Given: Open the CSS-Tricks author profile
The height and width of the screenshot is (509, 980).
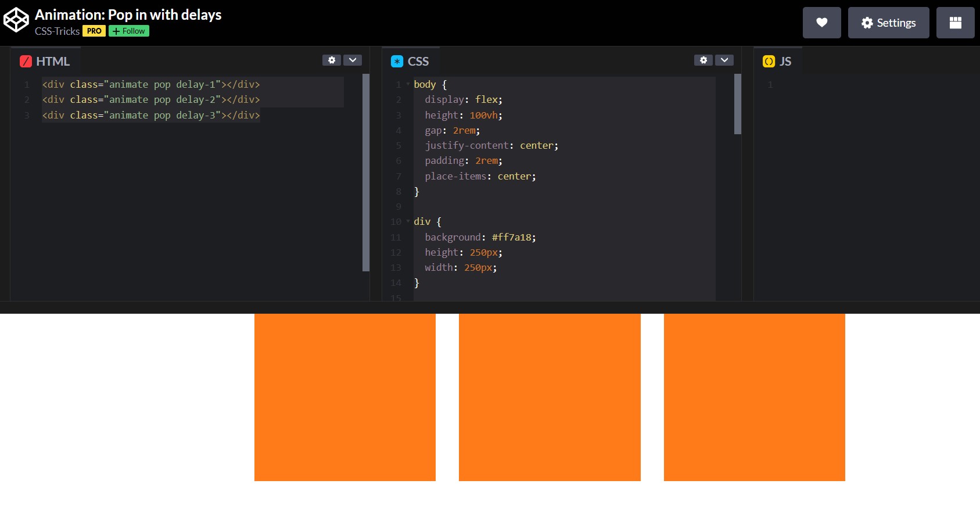Looking at the screenshot, I should 57,31.
